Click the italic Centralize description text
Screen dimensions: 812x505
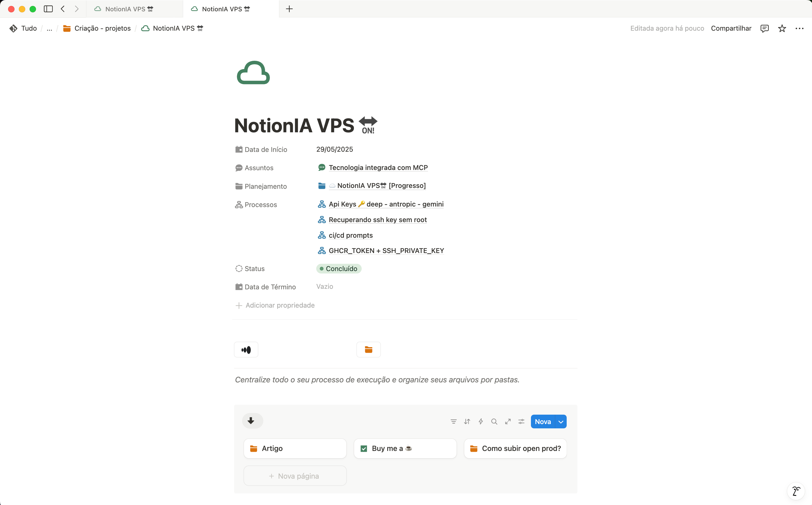(377, 380)
